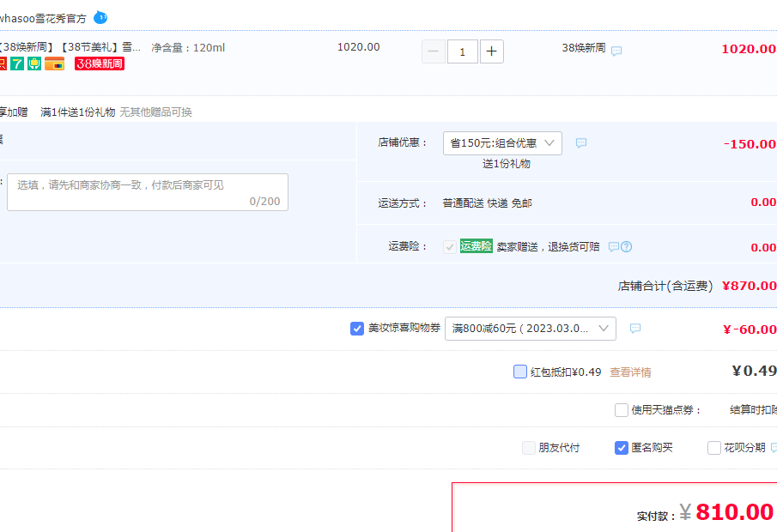Click the 1020.00 unit price
777x532 pixels.
(x=359, y=47)
